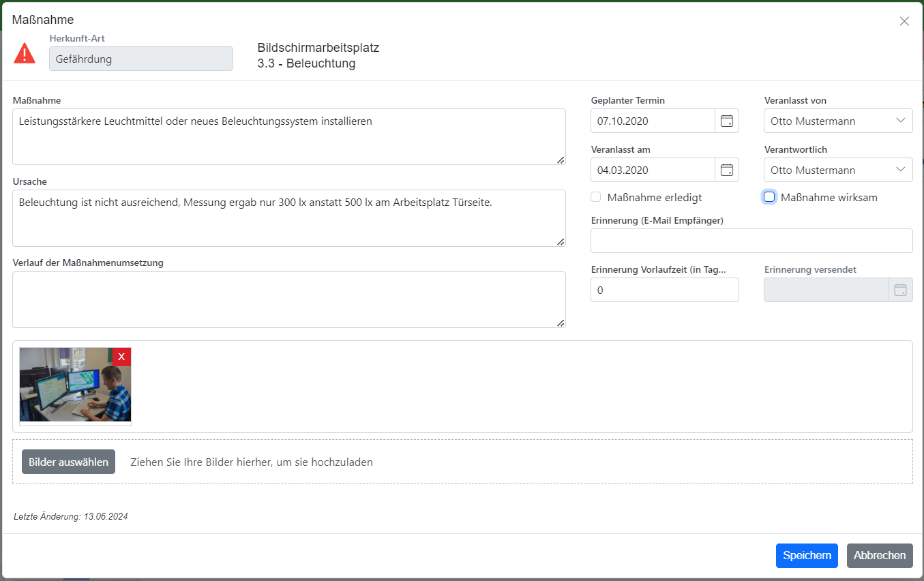Open the workstation photo thumbnail
924x581 pixels.
tap(75, 385)
